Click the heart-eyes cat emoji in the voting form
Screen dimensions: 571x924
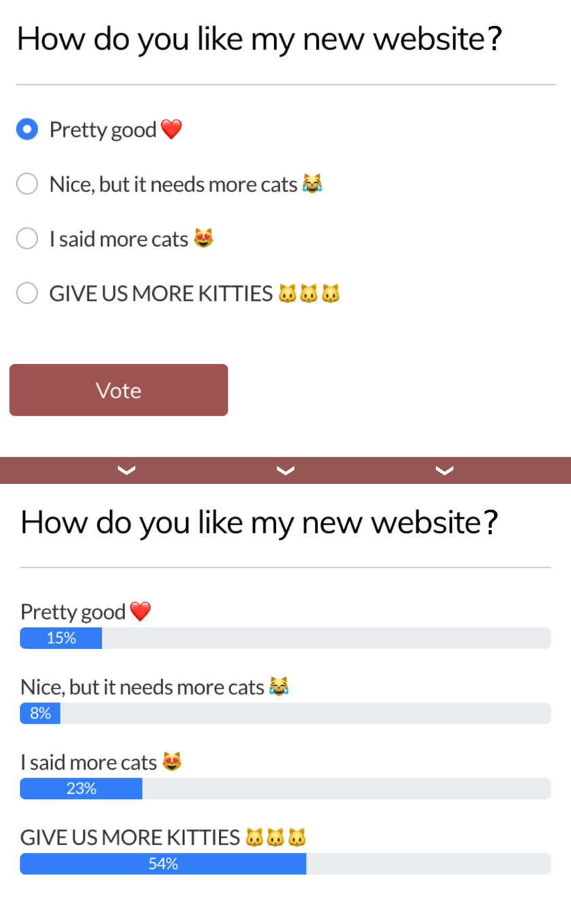pyautogui.click(x=203, y=238)
